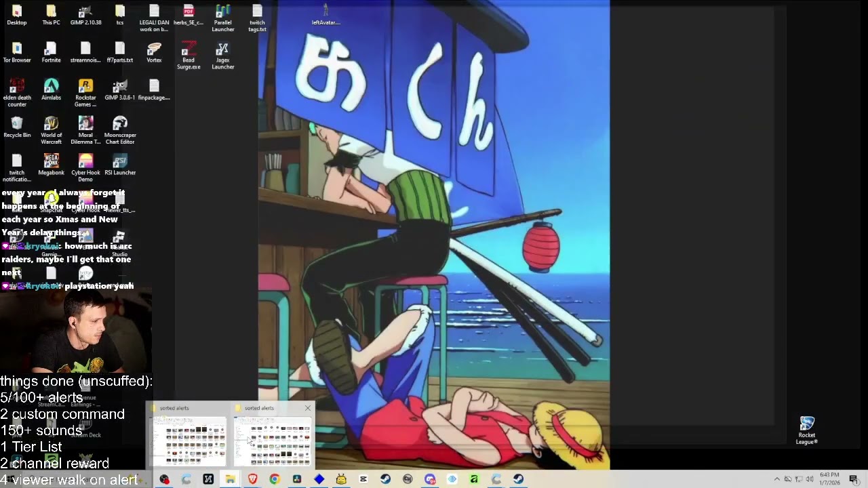868x488 pixels.
Task: Open the ff7parts.txt file
Action: [x=120, y=52]
